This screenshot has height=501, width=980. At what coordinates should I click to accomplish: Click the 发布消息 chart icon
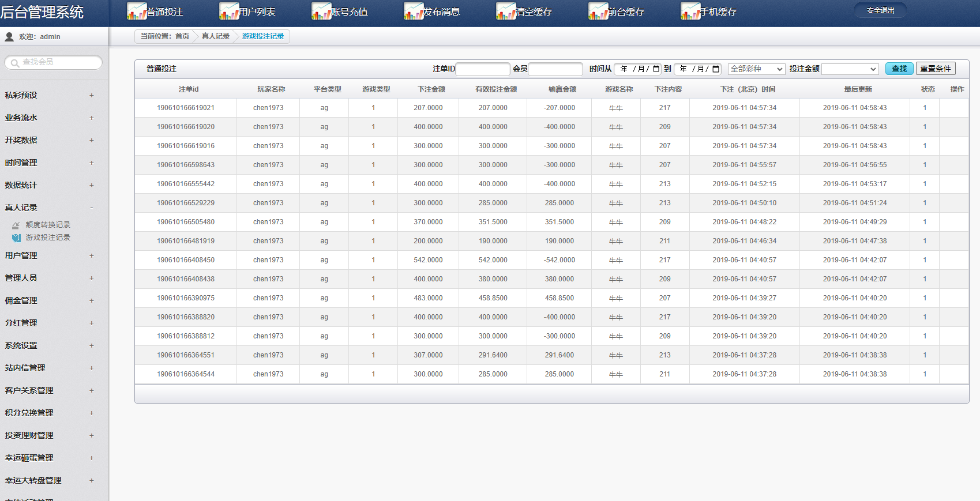(x=414, y=11)
